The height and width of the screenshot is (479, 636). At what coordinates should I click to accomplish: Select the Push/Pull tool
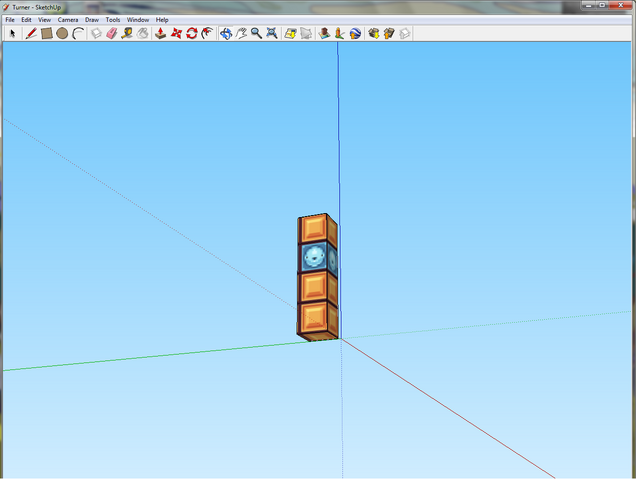(161, 33)
